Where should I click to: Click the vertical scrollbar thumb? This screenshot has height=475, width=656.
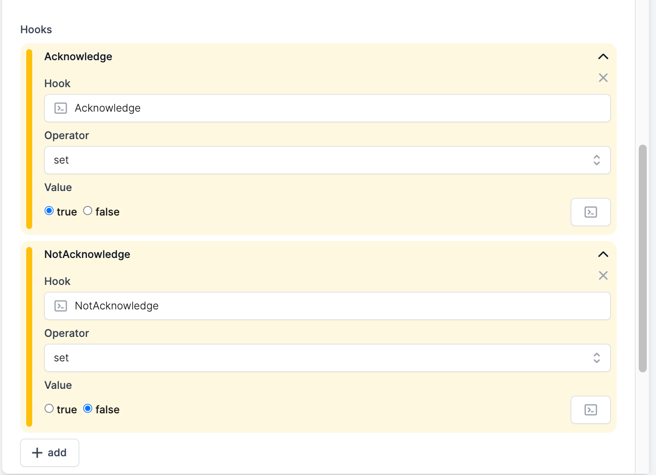[643, 258]
